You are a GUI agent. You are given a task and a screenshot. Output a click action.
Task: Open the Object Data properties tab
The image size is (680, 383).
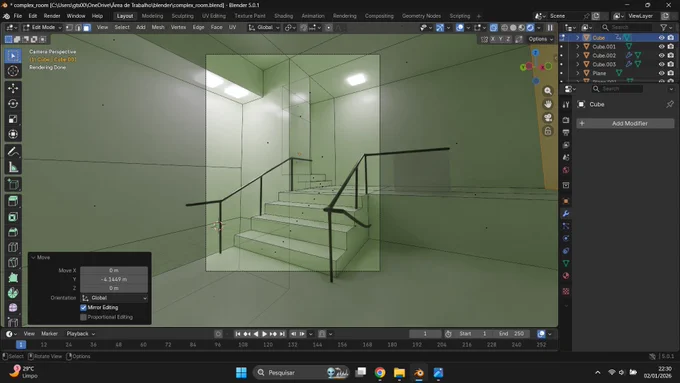[566, 263]
